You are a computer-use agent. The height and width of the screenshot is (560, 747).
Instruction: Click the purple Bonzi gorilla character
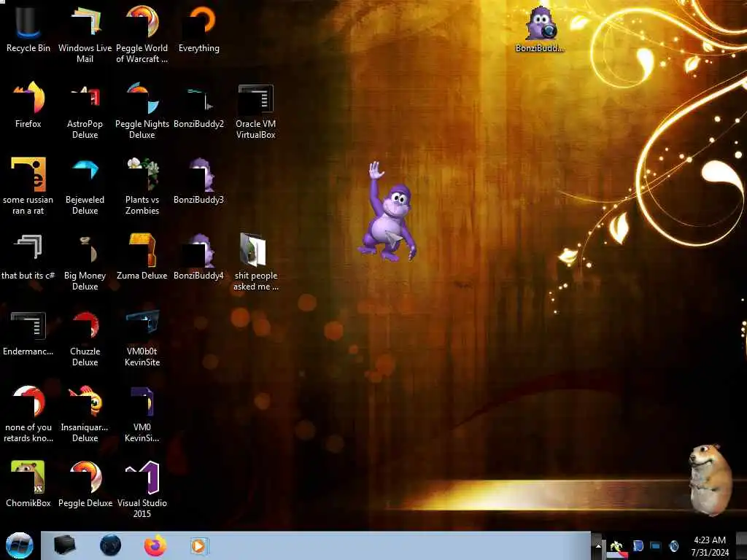pyautogui.click(x=388, y=213)
